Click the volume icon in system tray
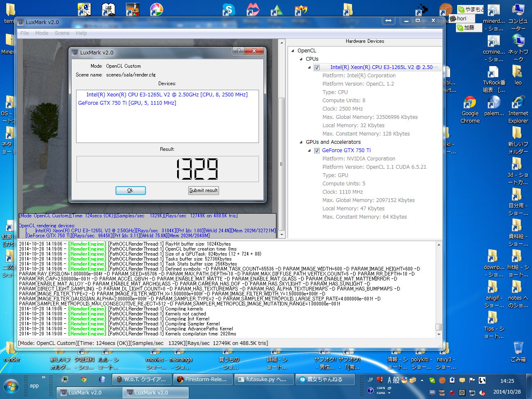The height and width of the screenshot is (399, 532). point(482,392)
